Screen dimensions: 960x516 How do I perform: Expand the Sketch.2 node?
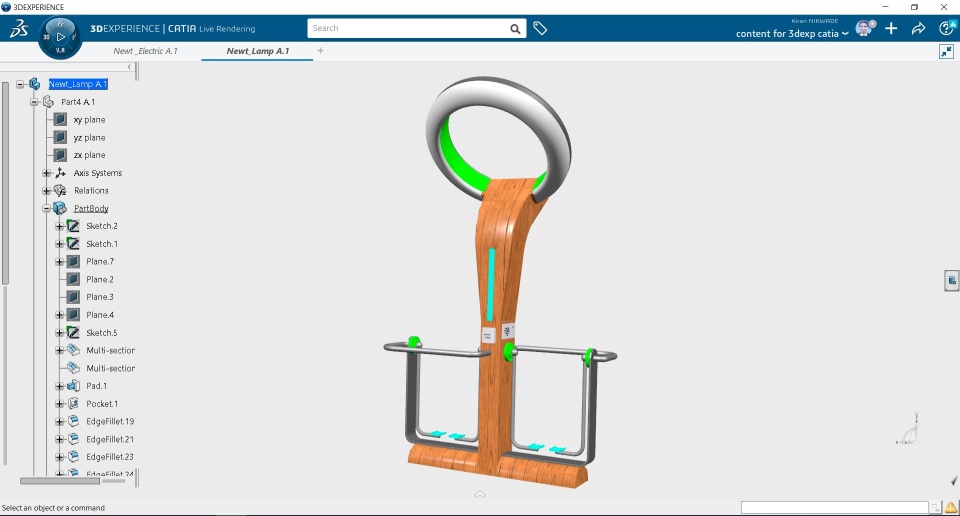59,226
